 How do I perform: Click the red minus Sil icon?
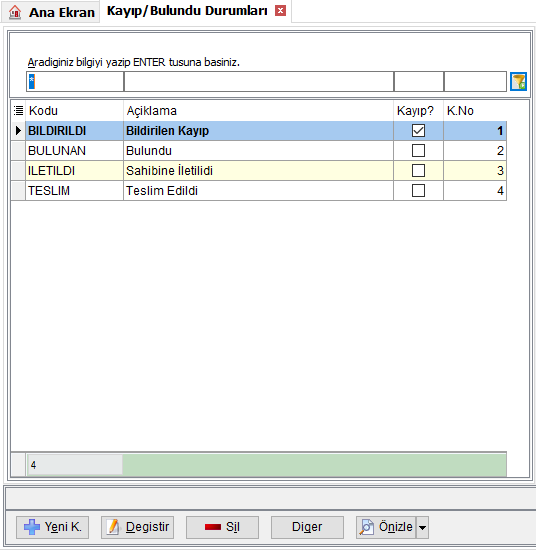click(x=213, y=527)
